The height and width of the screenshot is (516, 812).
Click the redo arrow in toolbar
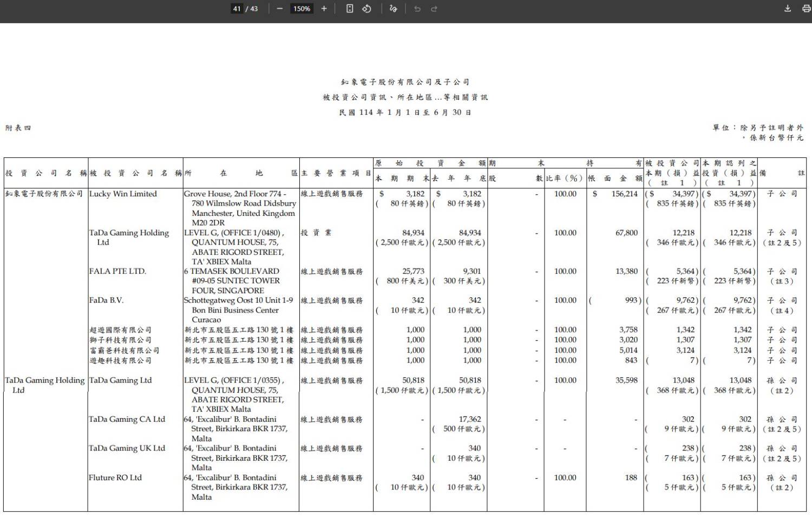434,9
